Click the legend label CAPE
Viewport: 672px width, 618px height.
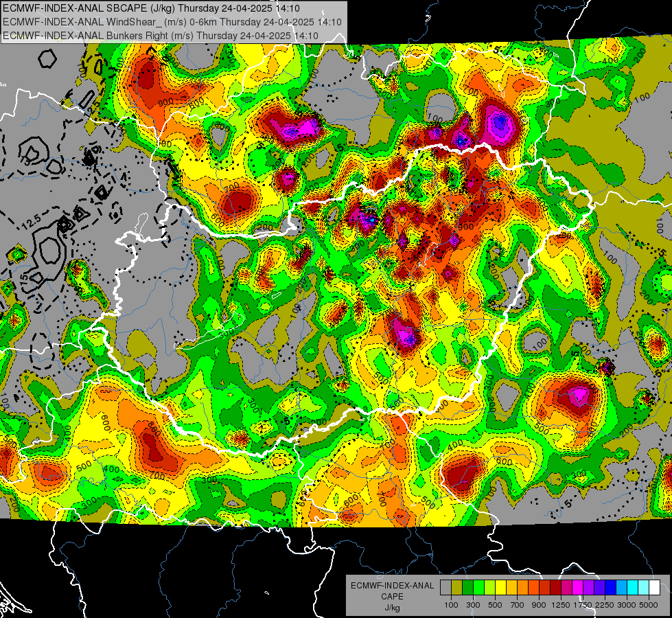392,597
